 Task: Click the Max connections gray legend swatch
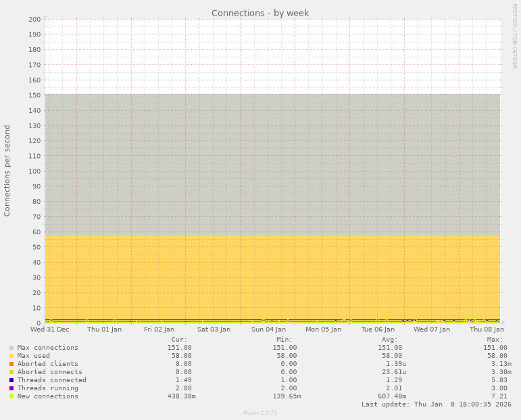click(x=11, y=348)
